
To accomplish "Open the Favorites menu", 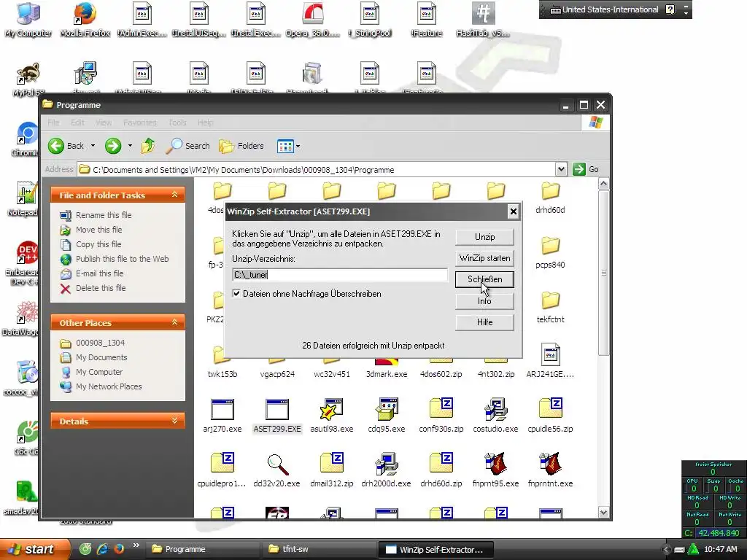I will tap(139, 122).
